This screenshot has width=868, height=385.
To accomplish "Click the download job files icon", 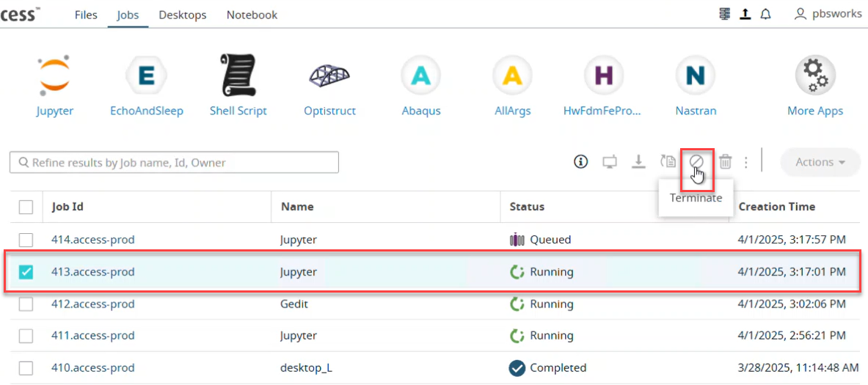I will pos(638,162).
